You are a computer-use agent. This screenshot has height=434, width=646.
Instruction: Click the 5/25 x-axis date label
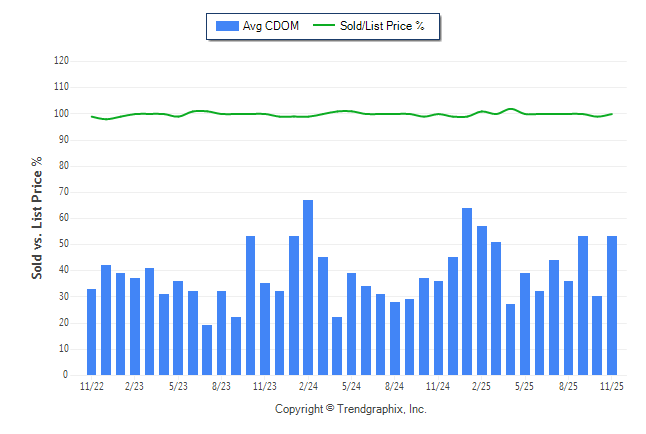click(x=525, y=385)
